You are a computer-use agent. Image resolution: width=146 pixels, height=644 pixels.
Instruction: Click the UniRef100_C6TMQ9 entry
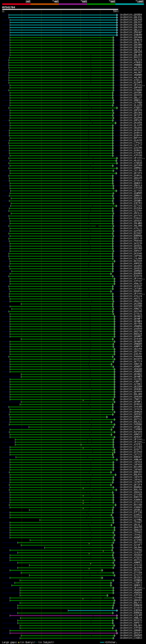(x=131, y=103)
